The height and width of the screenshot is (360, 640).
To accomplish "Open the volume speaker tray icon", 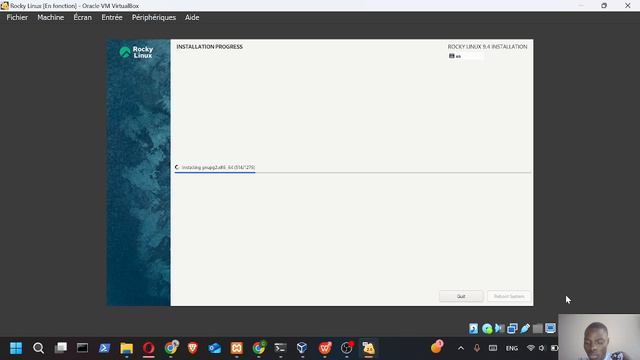I will click(542, 348).
